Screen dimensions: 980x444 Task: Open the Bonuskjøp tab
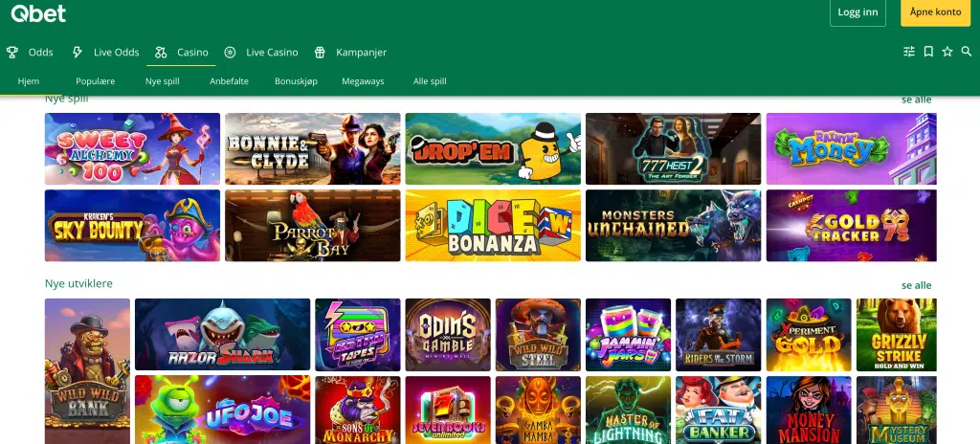297,81
